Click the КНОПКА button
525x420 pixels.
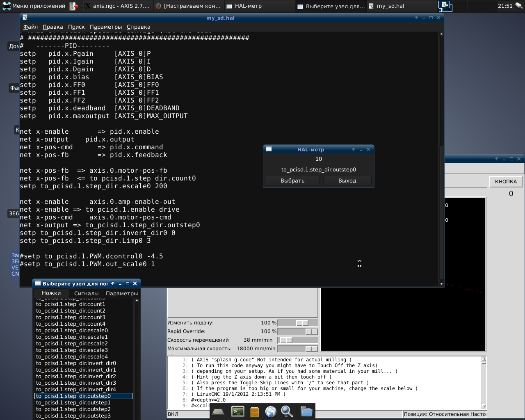[x=506, y=181]
